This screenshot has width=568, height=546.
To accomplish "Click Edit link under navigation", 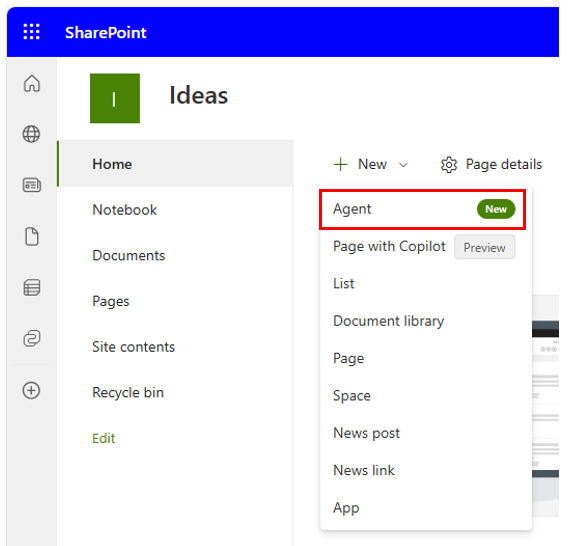I will [x=104, y=438].
